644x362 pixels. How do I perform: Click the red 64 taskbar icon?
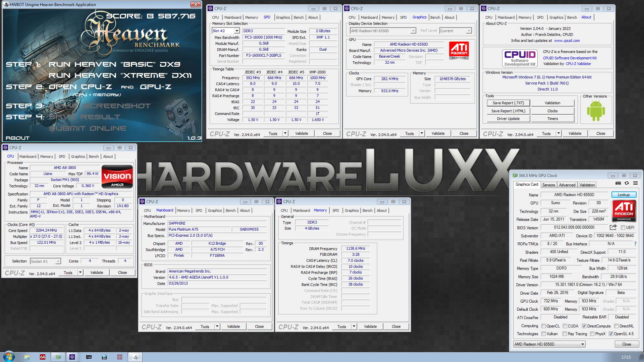pos(42,357)
